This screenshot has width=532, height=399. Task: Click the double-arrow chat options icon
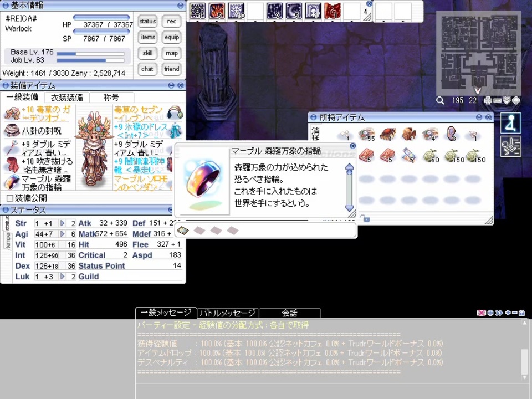point(499,313)
